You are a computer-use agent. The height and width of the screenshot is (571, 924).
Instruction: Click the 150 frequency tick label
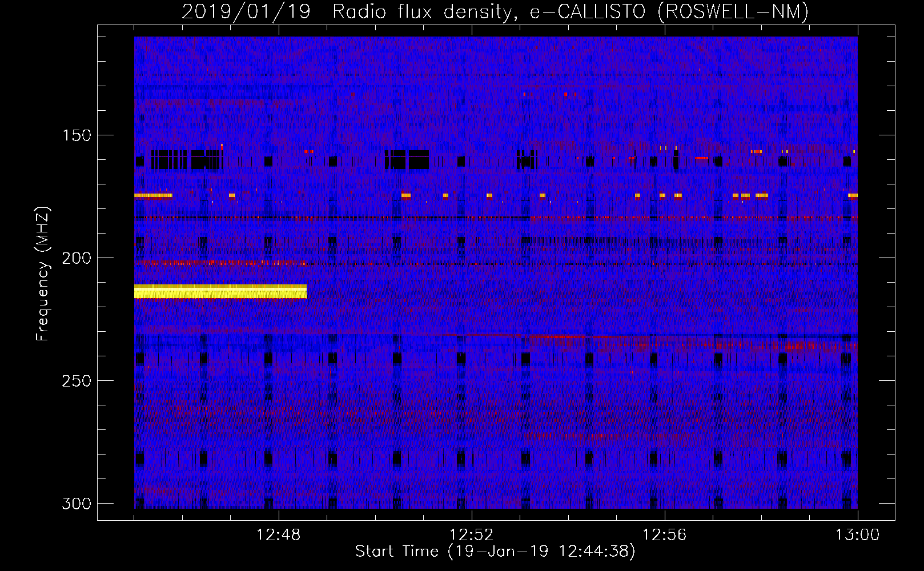pyautogui.click(x=77, y=135)
